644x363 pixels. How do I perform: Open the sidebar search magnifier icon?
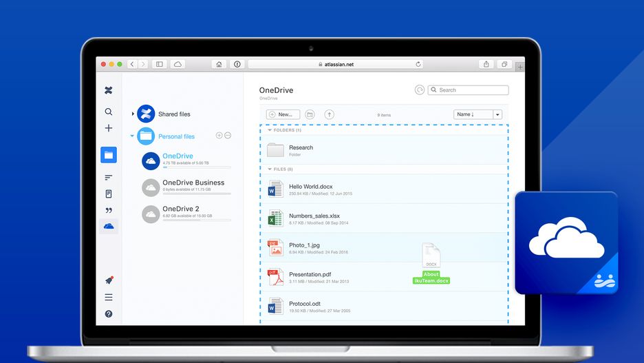click(109, 112)
